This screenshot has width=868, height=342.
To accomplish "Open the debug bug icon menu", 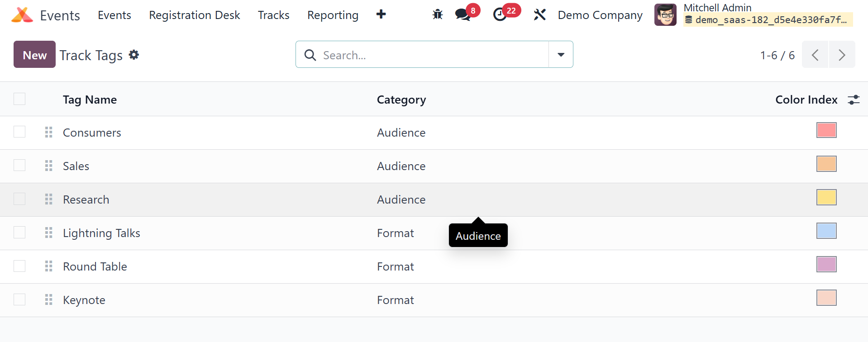I will [437, 15].
